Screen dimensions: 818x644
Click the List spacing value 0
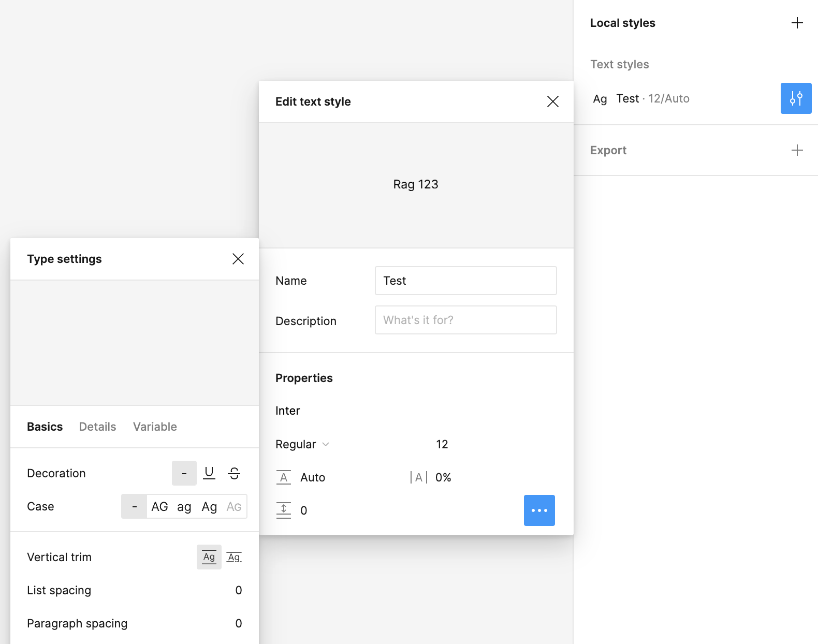[239, 590]
